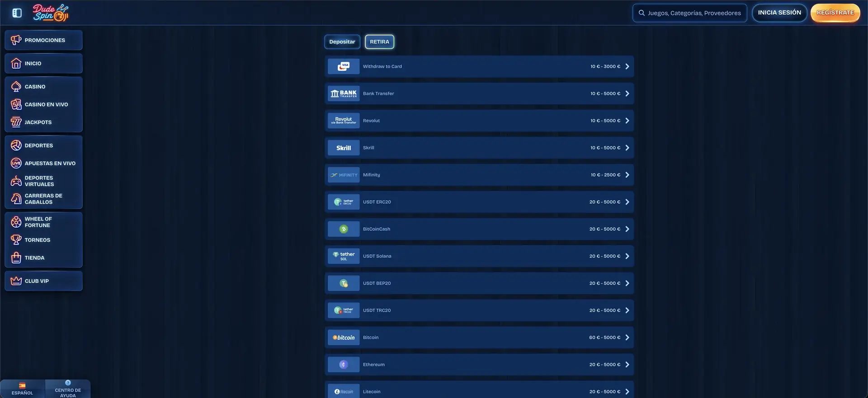Expand the BitCoinCash row chevron
This screenshot has height=398, width=868.
[x=627, y=229]
